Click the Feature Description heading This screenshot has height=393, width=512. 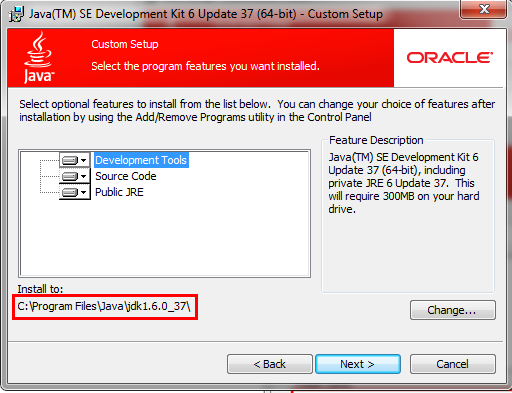click(x=376, y=140)
